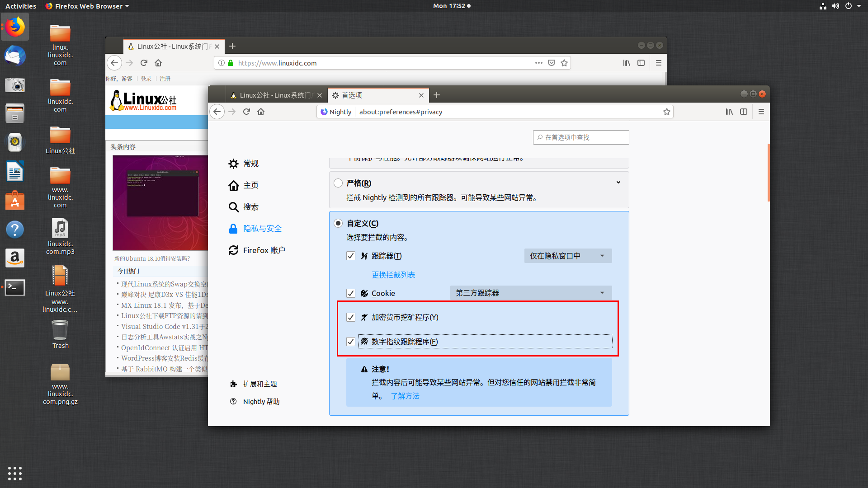Open Firefox Web Browser app menu in top bar

pos(87,6)
